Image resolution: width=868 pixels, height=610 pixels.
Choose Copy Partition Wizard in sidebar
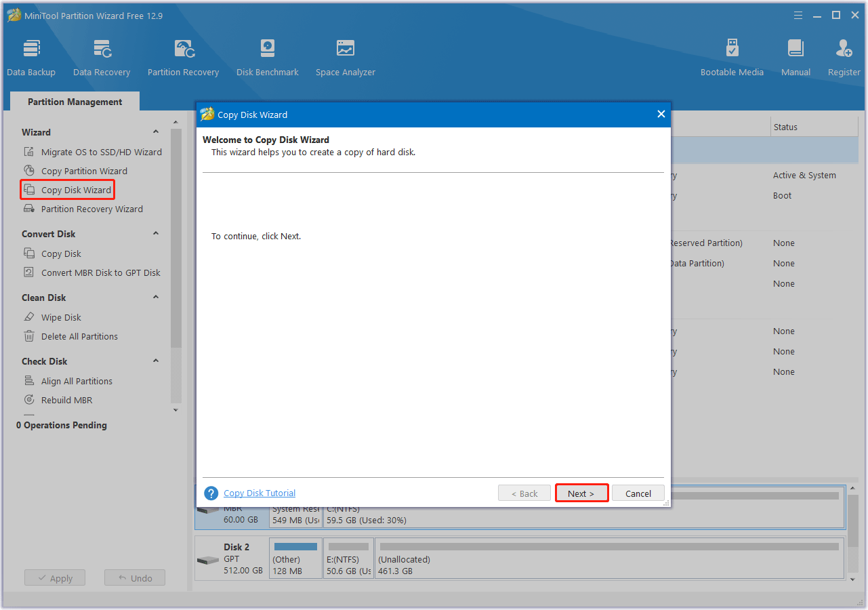tap(84, 171)
